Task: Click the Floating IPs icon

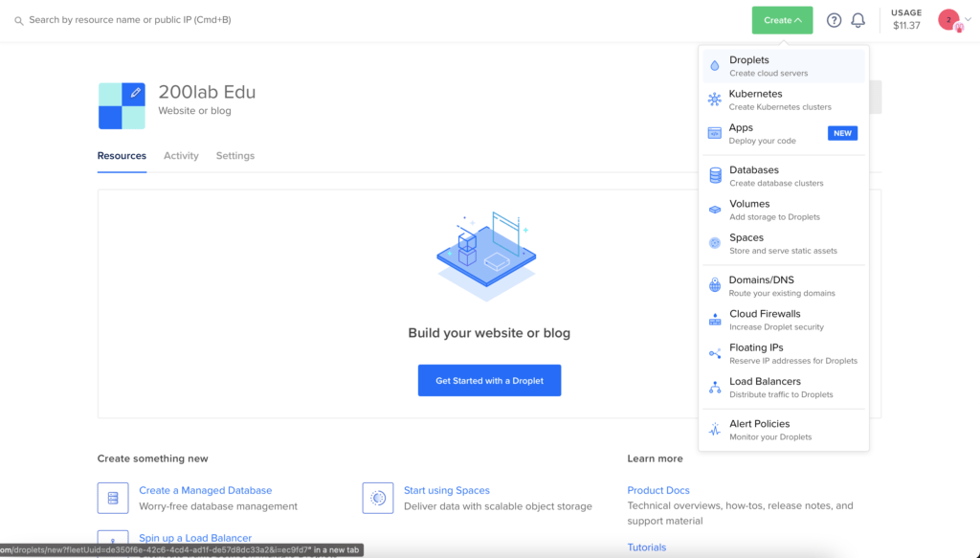Action: 715,354
